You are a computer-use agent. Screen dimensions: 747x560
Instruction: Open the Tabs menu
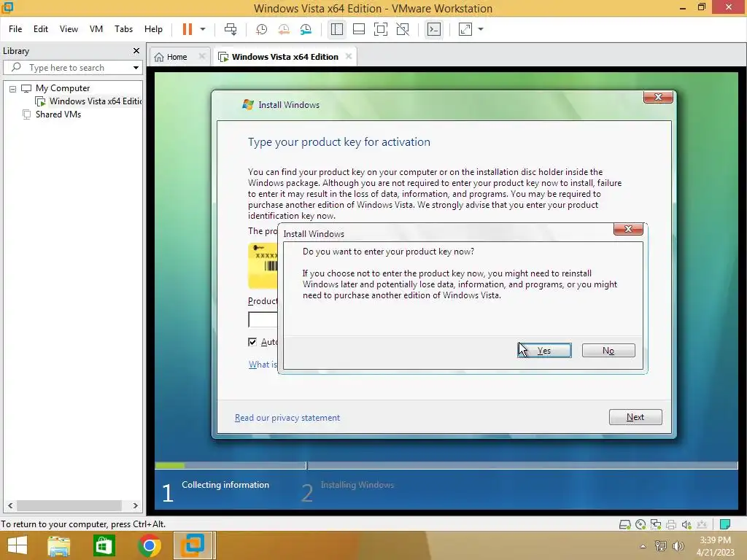point(123,29)
